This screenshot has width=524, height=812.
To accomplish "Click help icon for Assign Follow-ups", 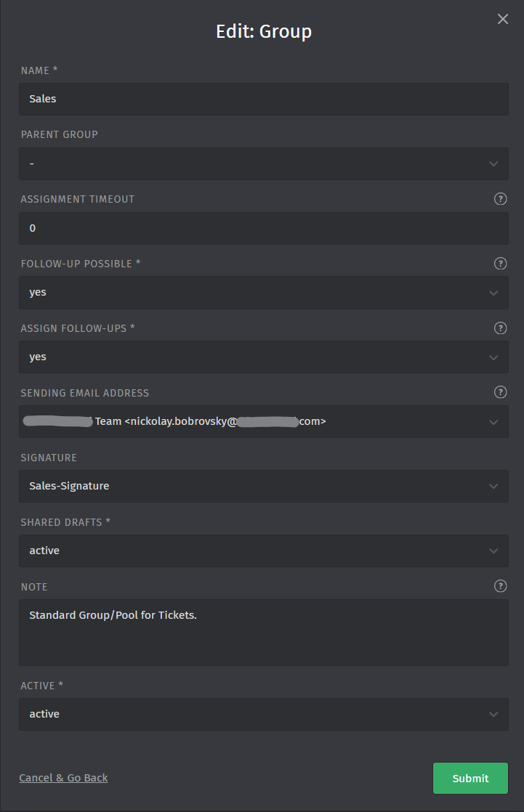I will pyautogui.click(x=500, y=328).
